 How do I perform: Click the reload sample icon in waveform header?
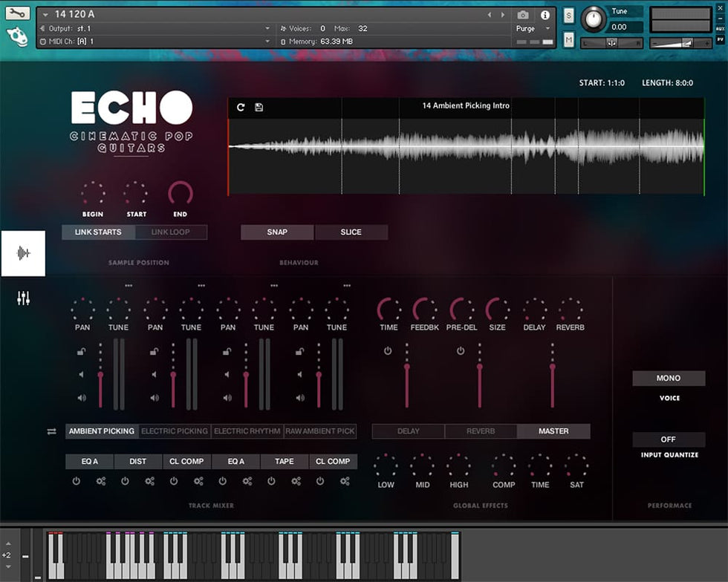241,107
